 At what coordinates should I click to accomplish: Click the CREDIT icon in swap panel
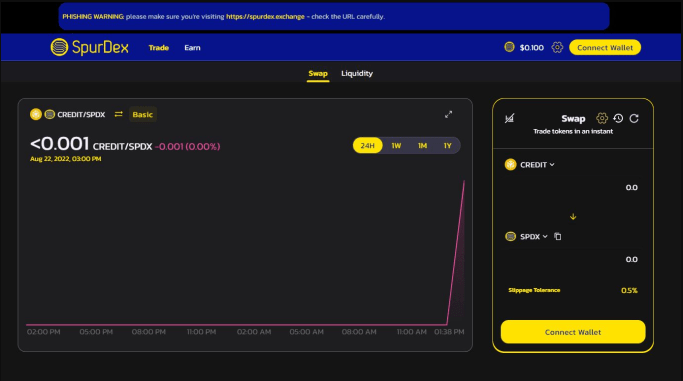[x=511, y=165]
